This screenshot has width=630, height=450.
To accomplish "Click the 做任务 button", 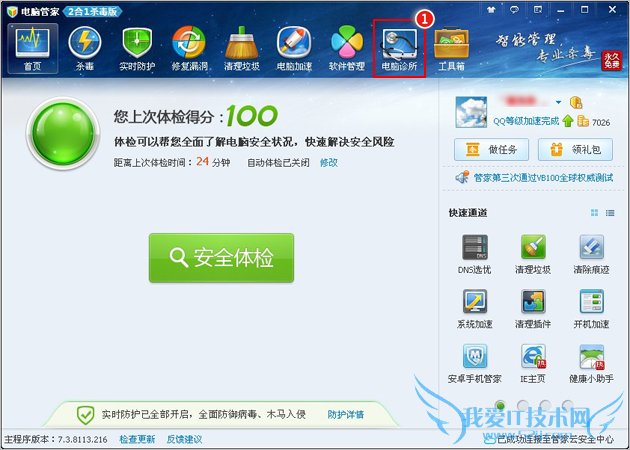I will [x=491, y=150].
